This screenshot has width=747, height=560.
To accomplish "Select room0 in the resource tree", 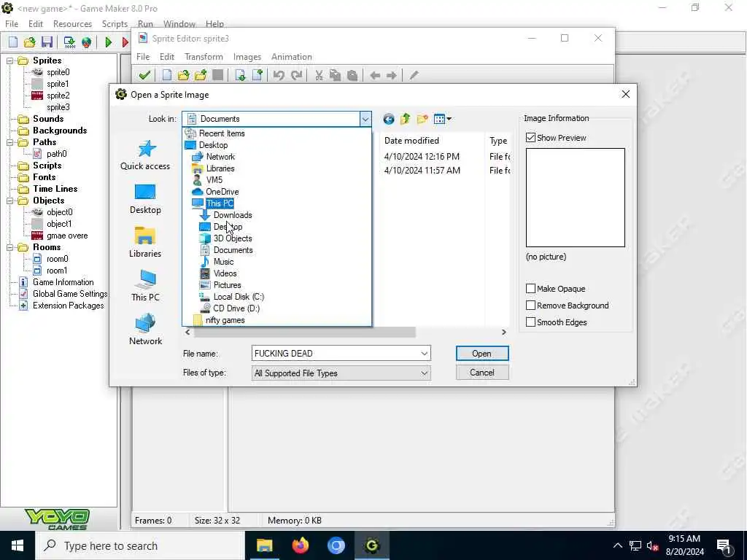I will click(57, 259).
